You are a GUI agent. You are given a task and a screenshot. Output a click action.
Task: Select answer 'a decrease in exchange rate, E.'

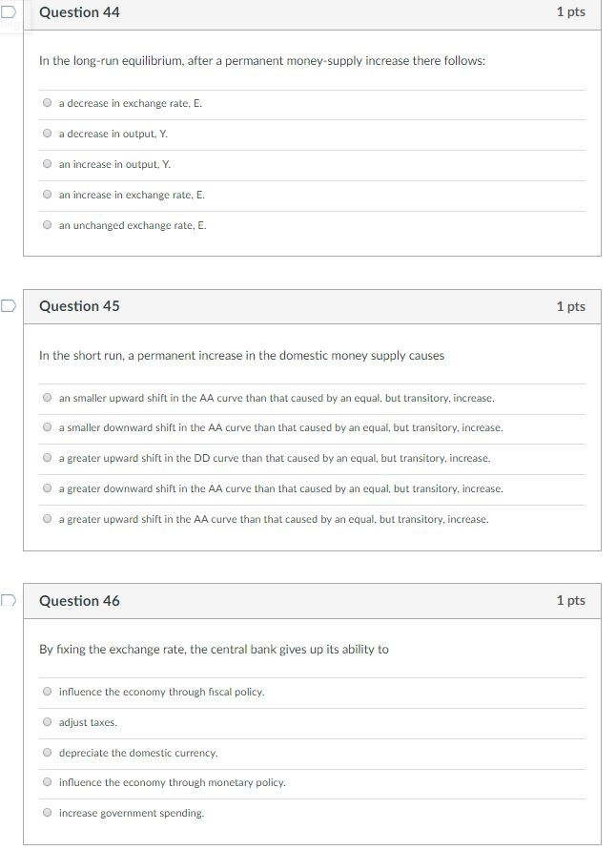[47, 103]
